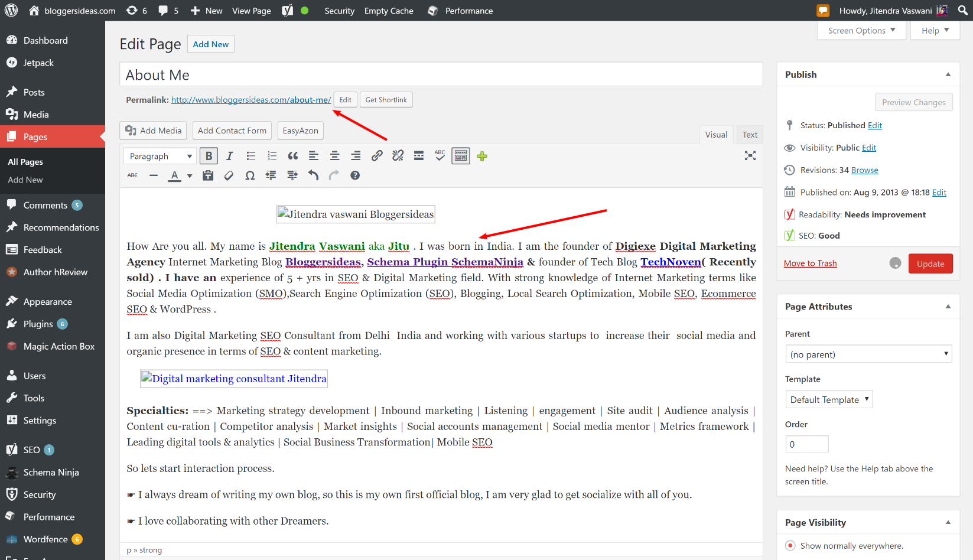Collapse the Publish panel
973x560 pixels.
coord(948,74)
